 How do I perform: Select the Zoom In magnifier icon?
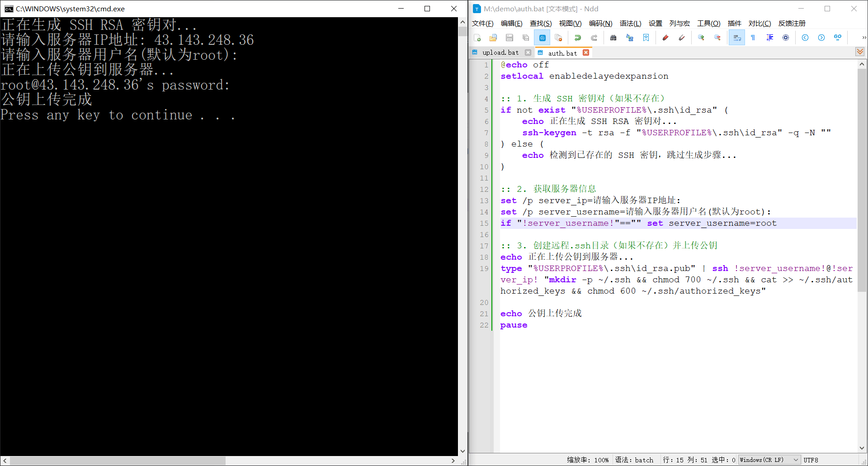pos(701,38)
